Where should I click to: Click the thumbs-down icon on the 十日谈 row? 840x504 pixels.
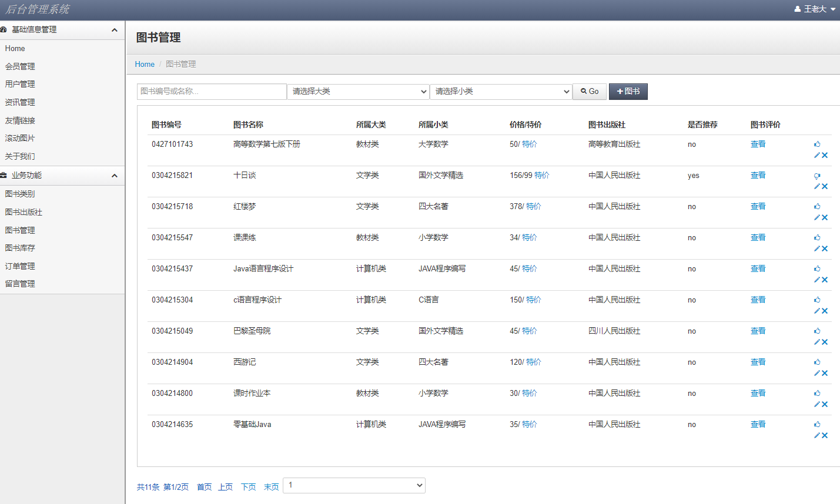[817, 175]
